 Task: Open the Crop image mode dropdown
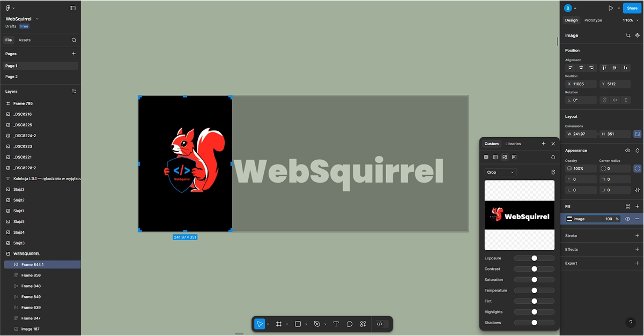(x=501, y=172)
